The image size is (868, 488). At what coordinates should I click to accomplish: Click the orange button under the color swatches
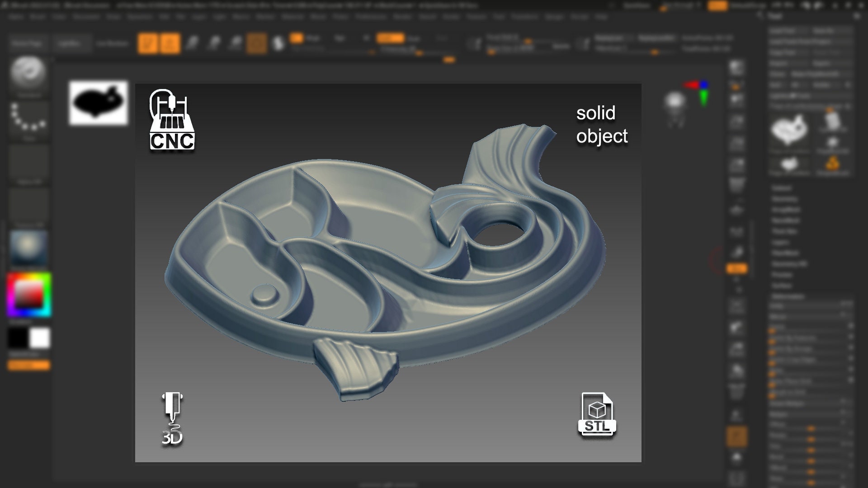click(x=28, y=365)
